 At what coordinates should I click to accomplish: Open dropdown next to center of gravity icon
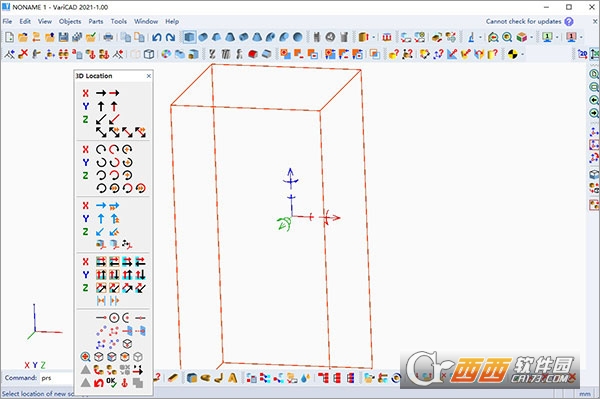[x=522, y=55]
